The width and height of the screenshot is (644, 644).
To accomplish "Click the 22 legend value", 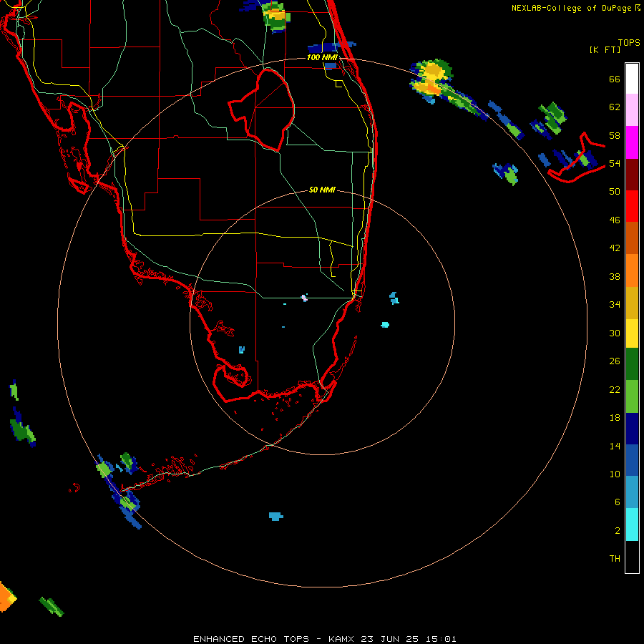I will click(615, 389).
